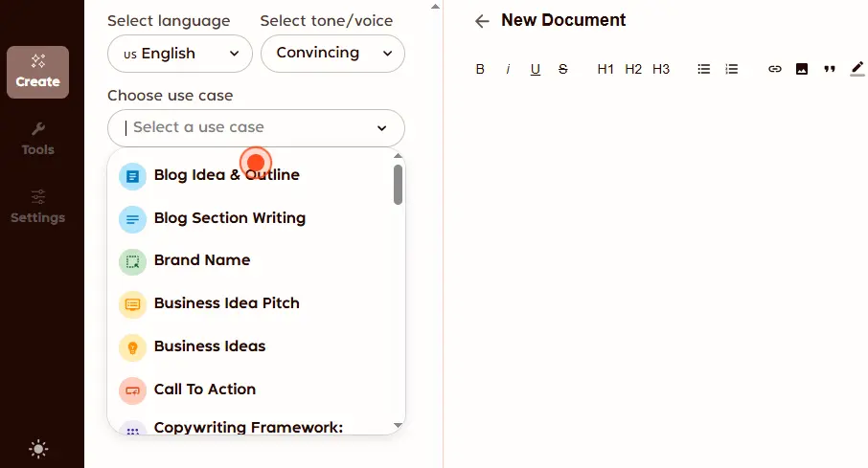868x468 pixels.
Task: Insert a block quote
Action: click(830, 69)
